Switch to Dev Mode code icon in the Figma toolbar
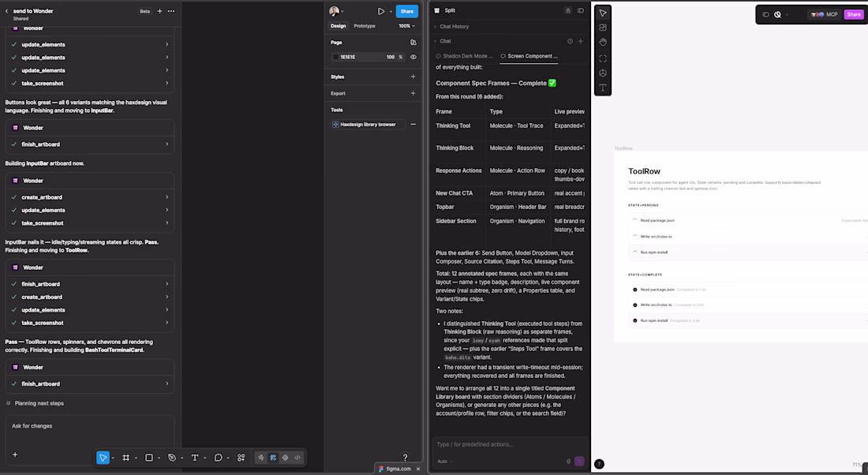The width and height of the screenshot is (868, 475). point(297,458)
